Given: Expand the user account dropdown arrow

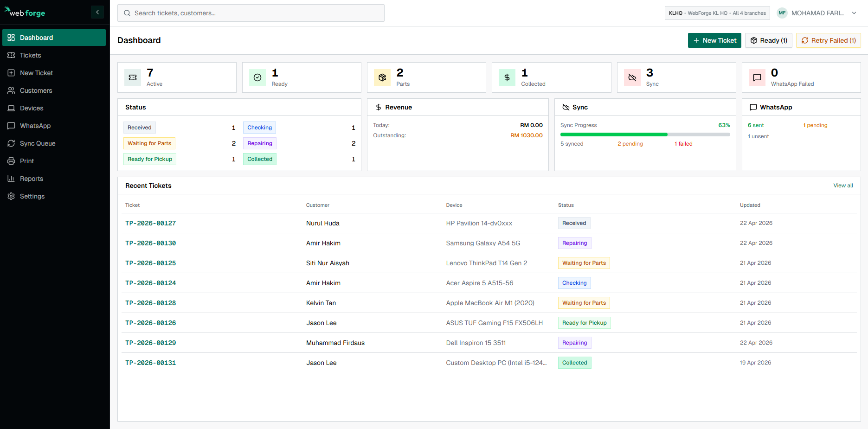Looking at the screenshot, I should click(x=854, y=13).
